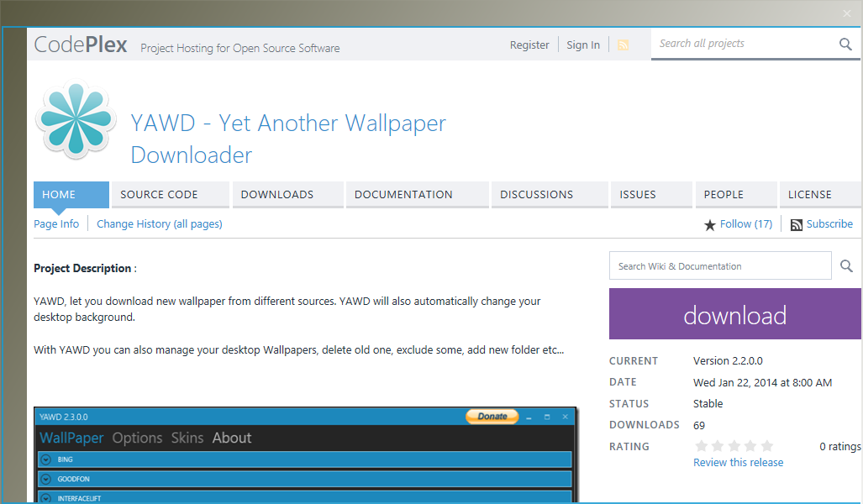
Task: Click the YAWD flower project logo
Action: [x=76, y=119]
